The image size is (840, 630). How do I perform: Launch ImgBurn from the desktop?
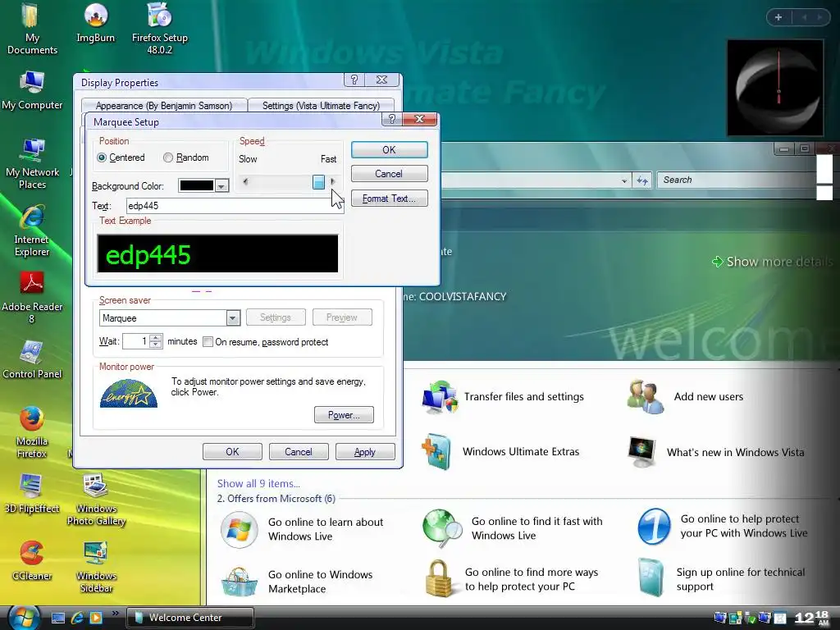pyautogui.click(x=95, y=22)
